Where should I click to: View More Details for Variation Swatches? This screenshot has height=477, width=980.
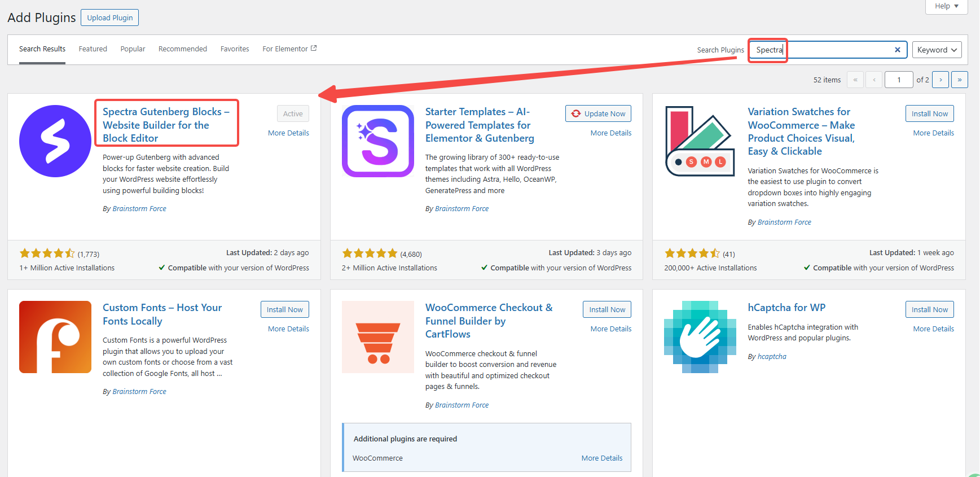pyautogui.click(x=934, y=133)
